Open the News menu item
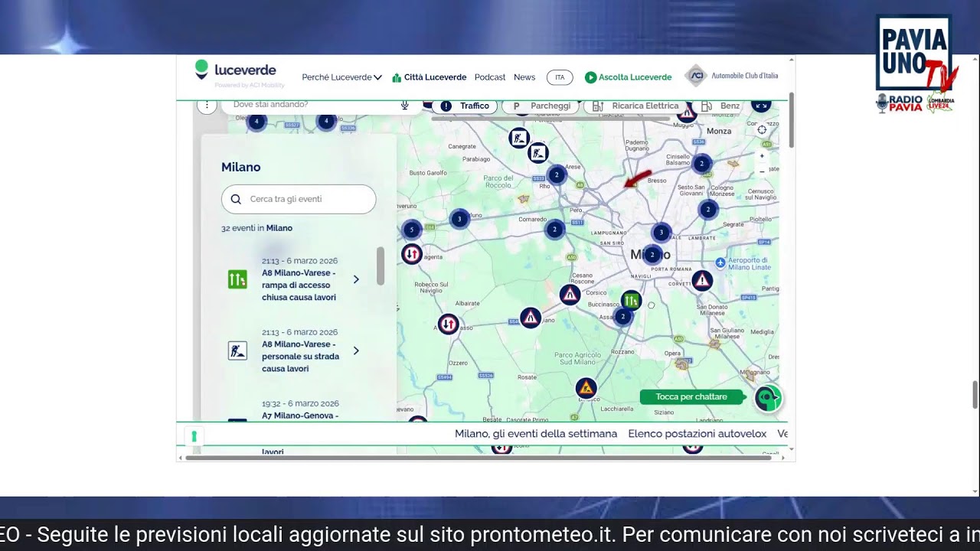Viewport: 980px width, 551px height. tap(524, 77)
